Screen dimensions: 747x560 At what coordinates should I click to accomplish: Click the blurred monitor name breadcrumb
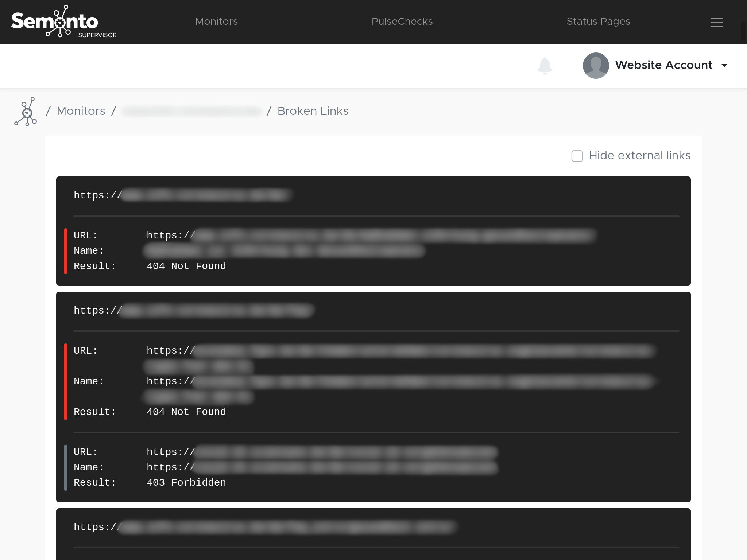pyautogui.click(x=191, y=111)
